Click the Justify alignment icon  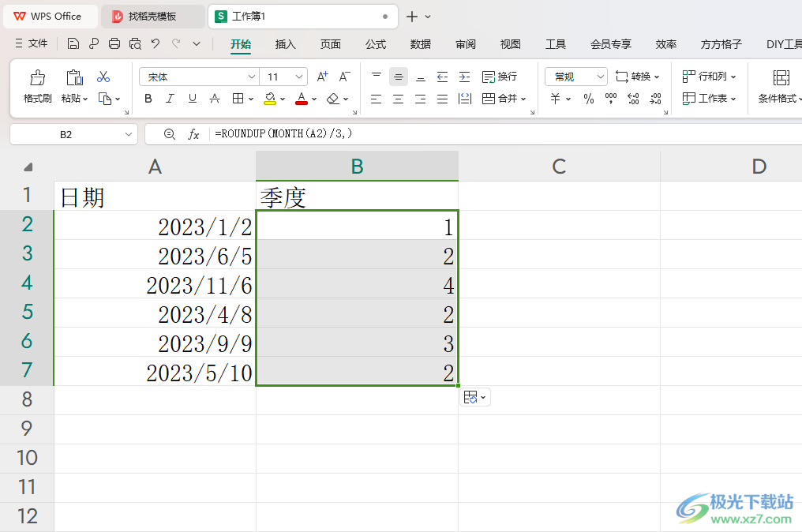pyautogui.click(x=442, y=99)
